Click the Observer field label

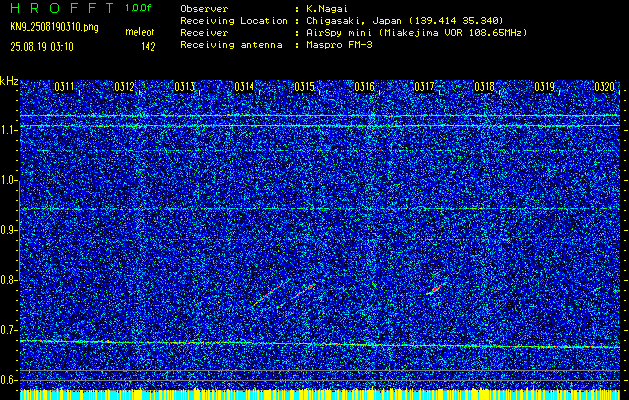click(x=204, y=9)
